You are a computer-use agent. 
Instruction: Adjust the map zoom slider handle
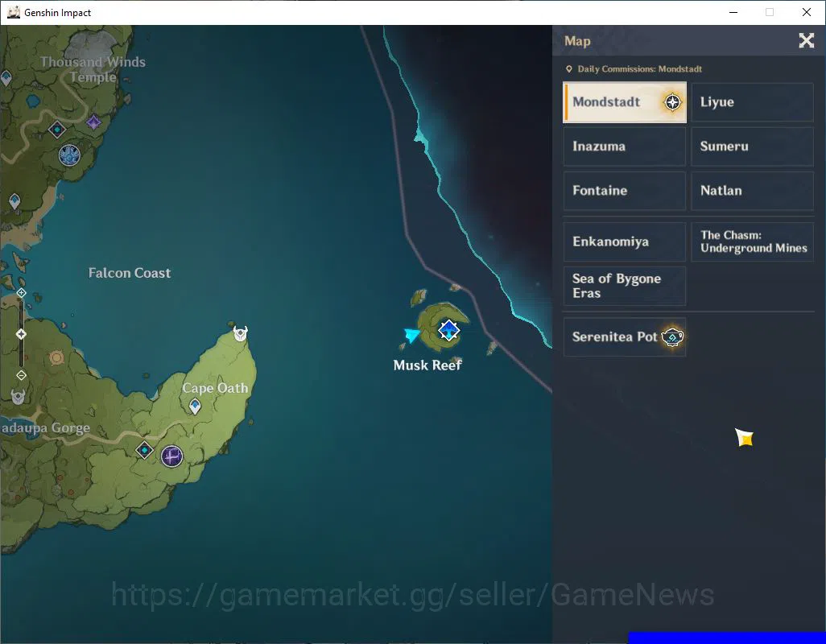click(x=21, y=334)
